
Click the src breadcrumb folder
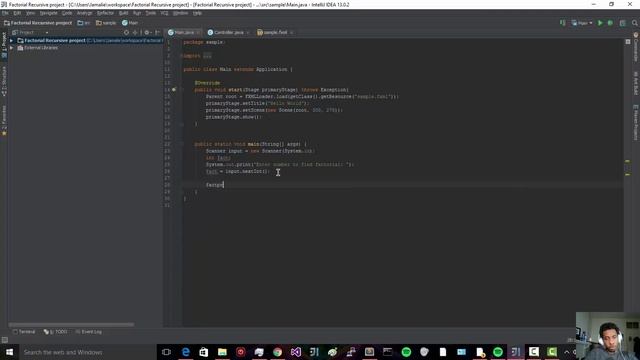coord(84,23)
